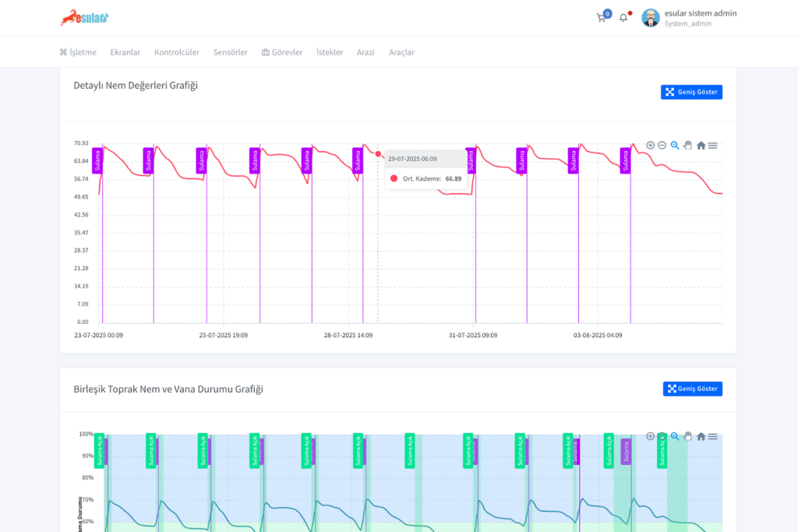The width and height of the screenshot is (798, 532).
Task: Toggle selection zoom magnifier on Birleşik Toprak chart
Action: (675, 436)
